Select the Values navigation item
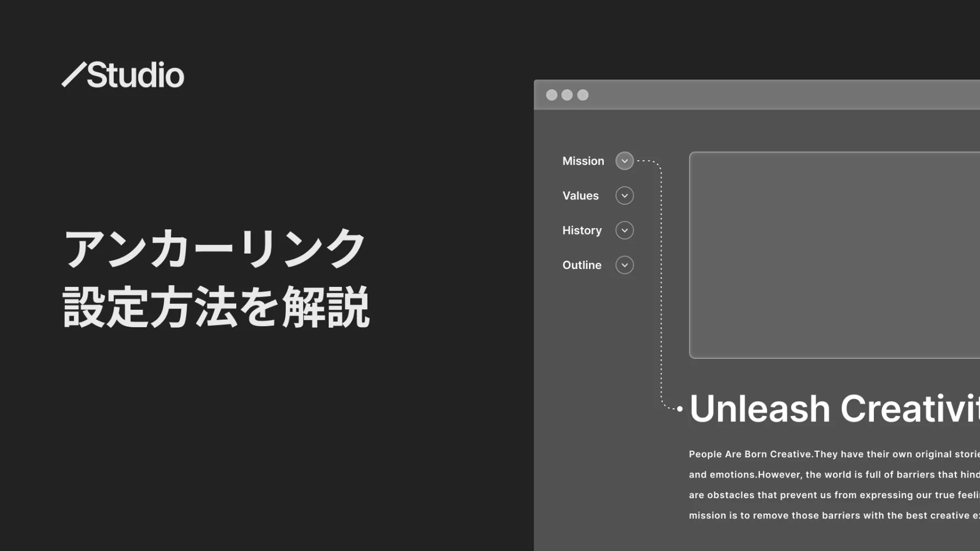Screen dimensions: 980x551 click(x=580, y=195)
